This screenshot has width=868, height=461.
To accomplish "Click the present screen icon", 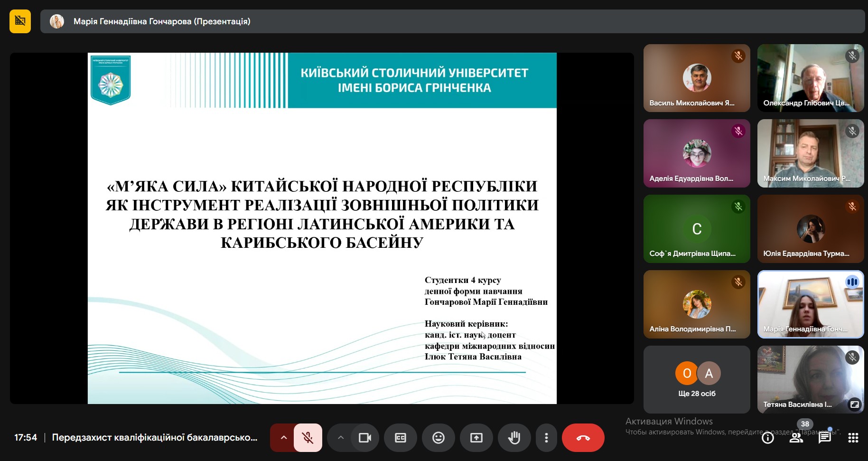I will coord(476,437).
